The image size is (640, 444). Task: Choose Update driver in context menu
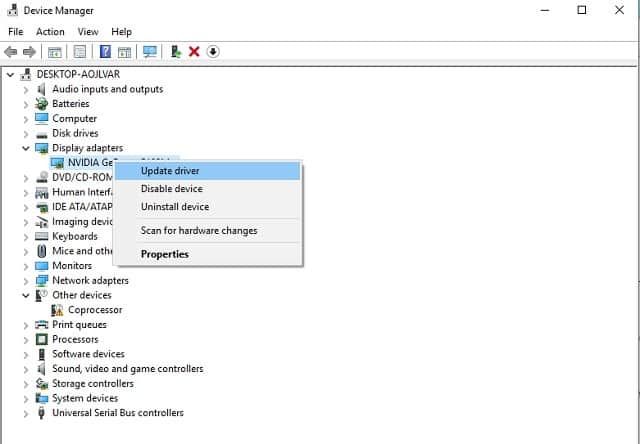[x=207, y=171]
